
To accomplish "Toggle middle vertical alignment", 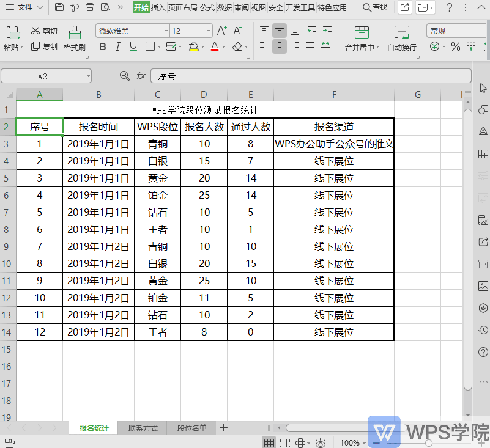I will 280,31.
